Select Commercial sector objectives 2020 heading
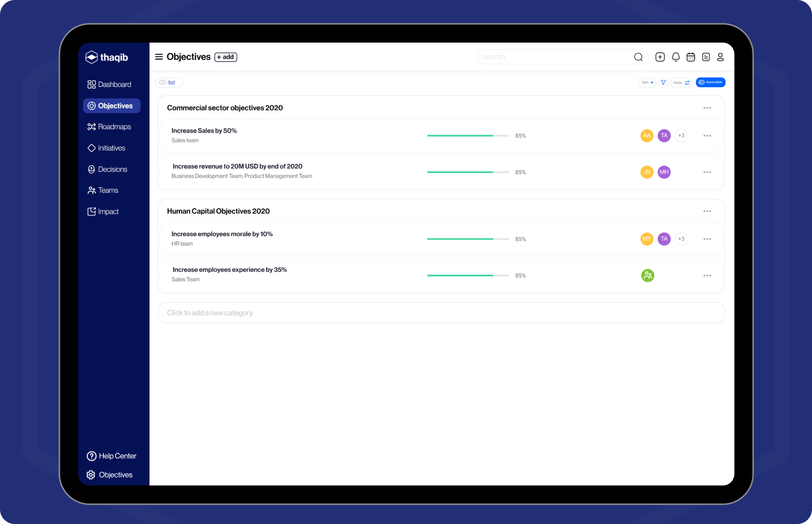812x524 pixels. 225,108
